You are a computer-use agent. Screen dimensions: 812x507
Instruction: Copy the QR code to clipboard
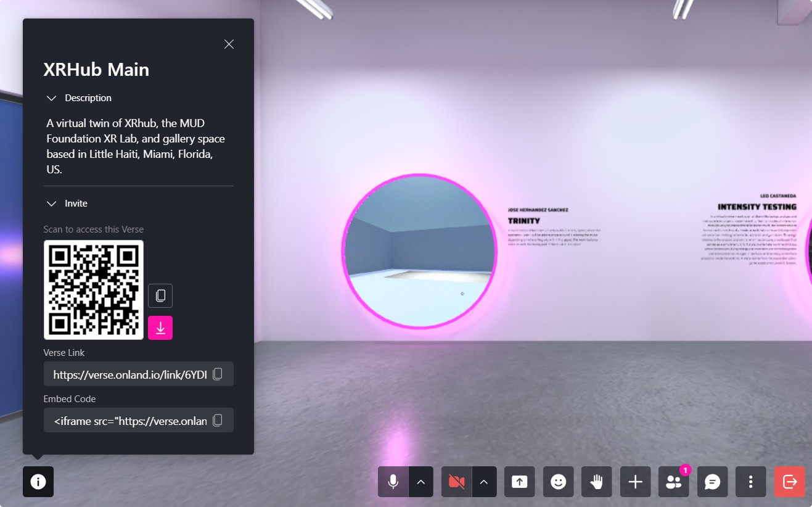coord(160,295)
